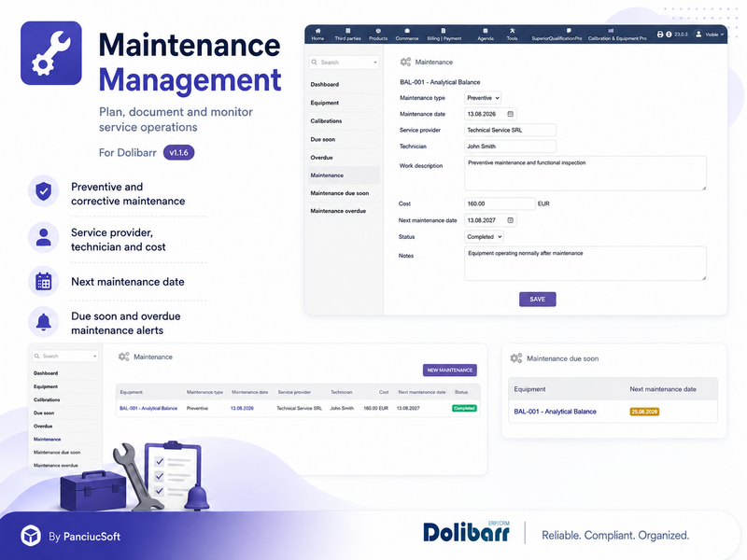Screen dimensions: 747x560
Task: Open Third parties module in top bar
Action: click(347, 35)
